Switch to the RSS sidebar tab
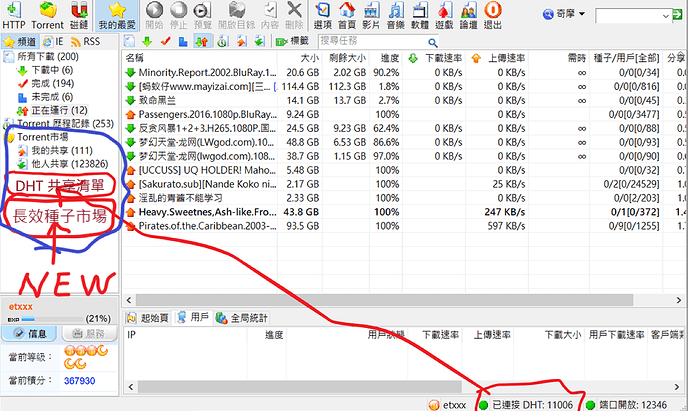 [86, 42]
